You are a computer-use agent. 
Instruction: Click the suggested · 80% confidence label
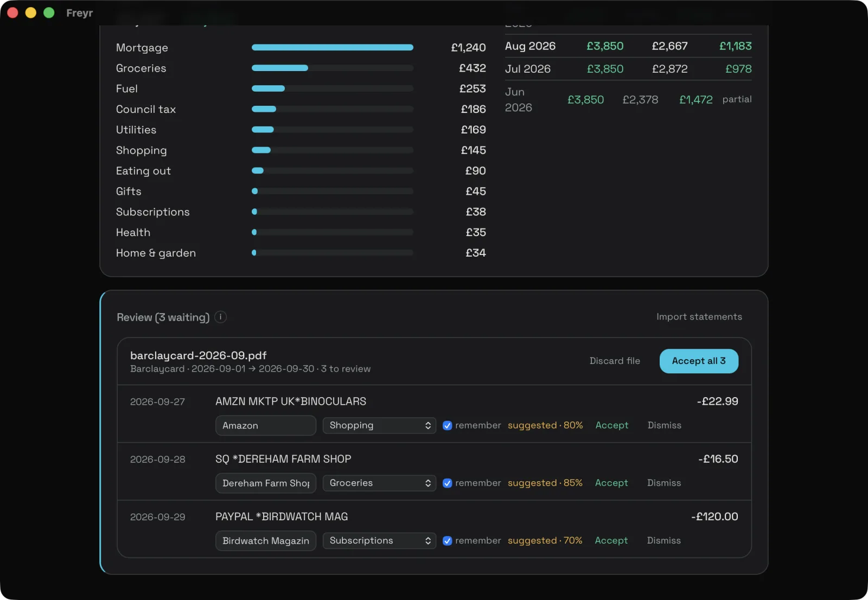pos(545,425)
